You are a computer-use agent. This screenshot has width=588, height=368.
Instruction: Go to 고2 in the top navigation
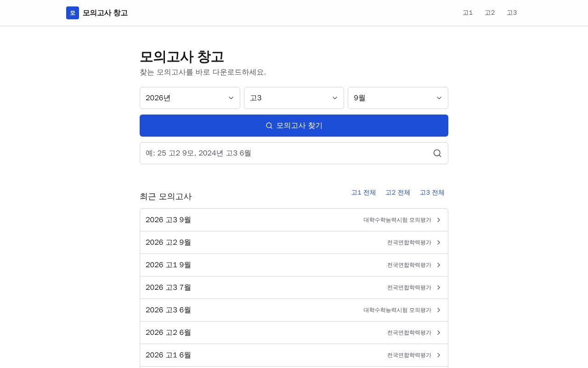(x=490, y=13)
